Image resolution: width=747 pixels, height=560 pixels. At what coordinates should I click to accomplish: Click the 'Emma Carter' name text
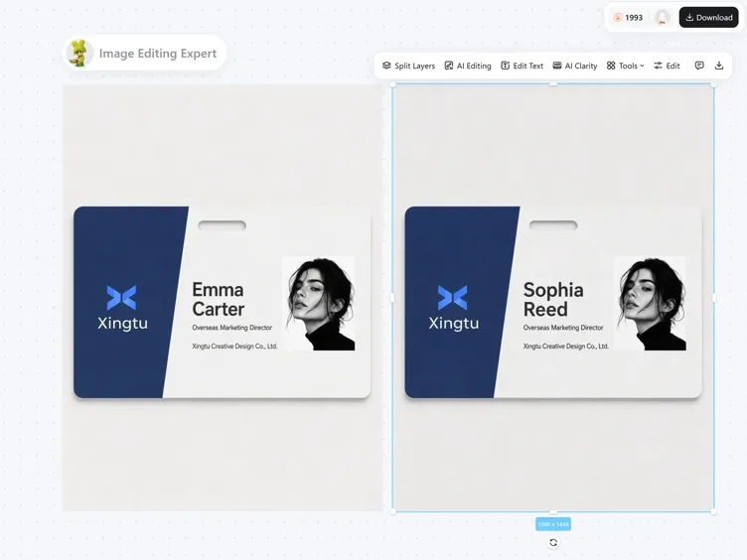(x=219, y=300)
